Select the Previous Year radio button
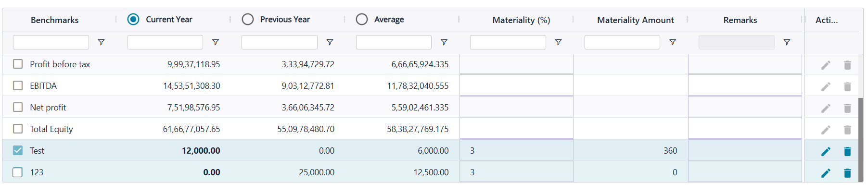868x194 pixels. pos(248,19)
